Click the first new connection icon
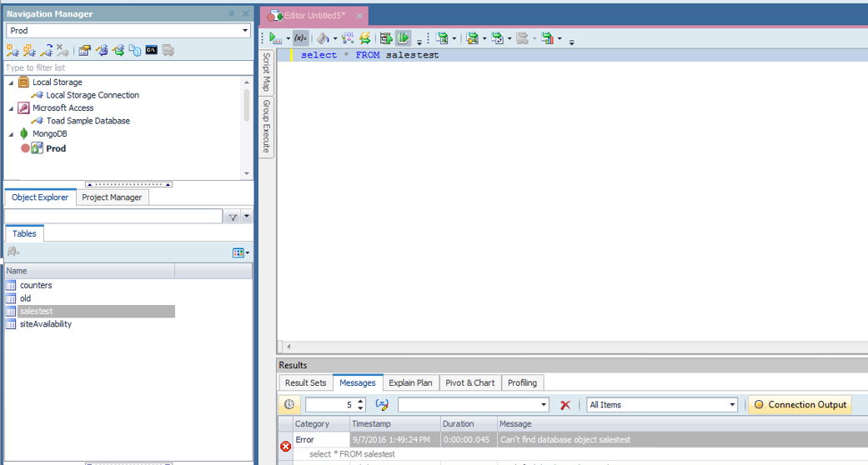The height and width of the screenshot is (465, 868). [x=13, y=51]
